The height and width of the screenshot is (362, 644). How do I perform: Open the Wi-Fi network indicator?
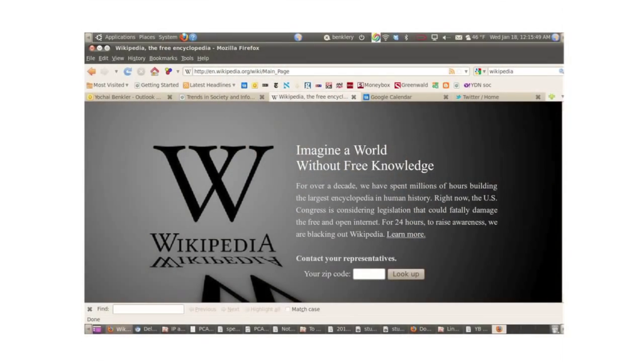386,37
